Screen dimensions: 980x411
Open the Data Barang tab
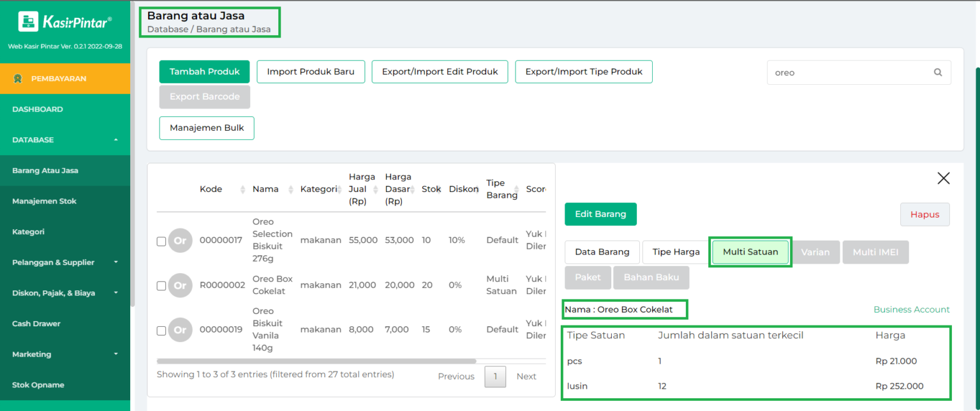(602, 251)
